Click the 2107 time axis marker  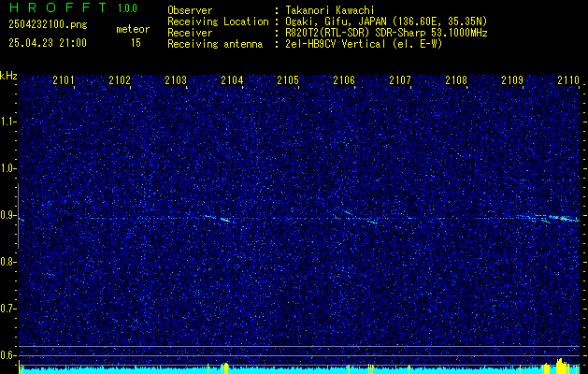coord(400,79)
